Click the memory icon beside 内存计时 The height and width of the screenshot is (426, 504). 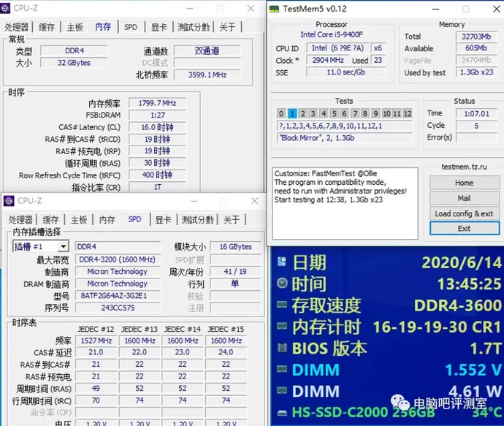coord(283,327)
